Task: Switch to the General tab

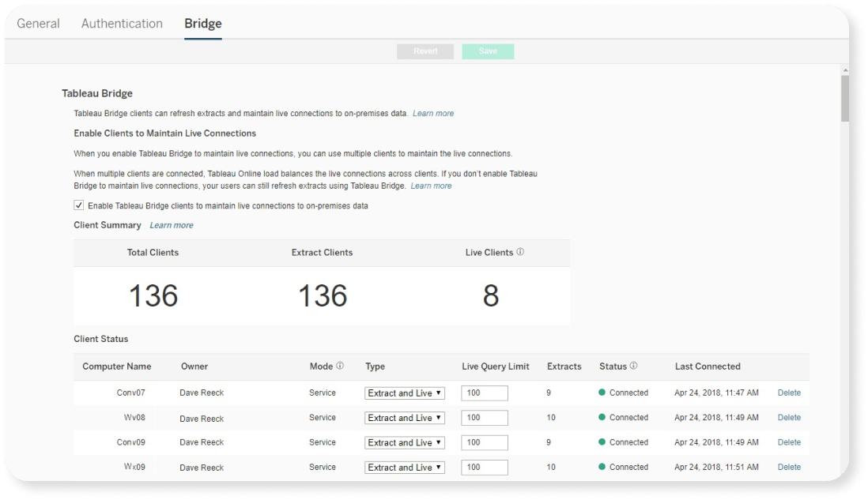Action: (38, 24)
